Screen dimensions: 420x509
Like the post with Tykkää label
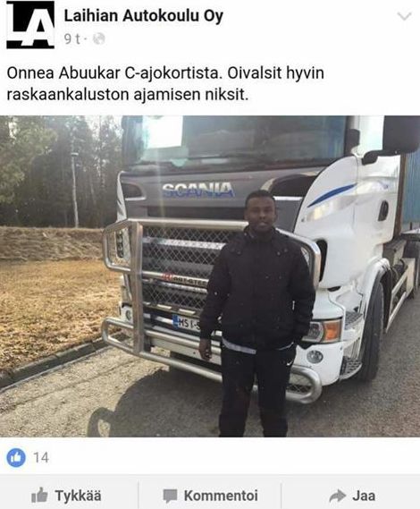(78, 496)
